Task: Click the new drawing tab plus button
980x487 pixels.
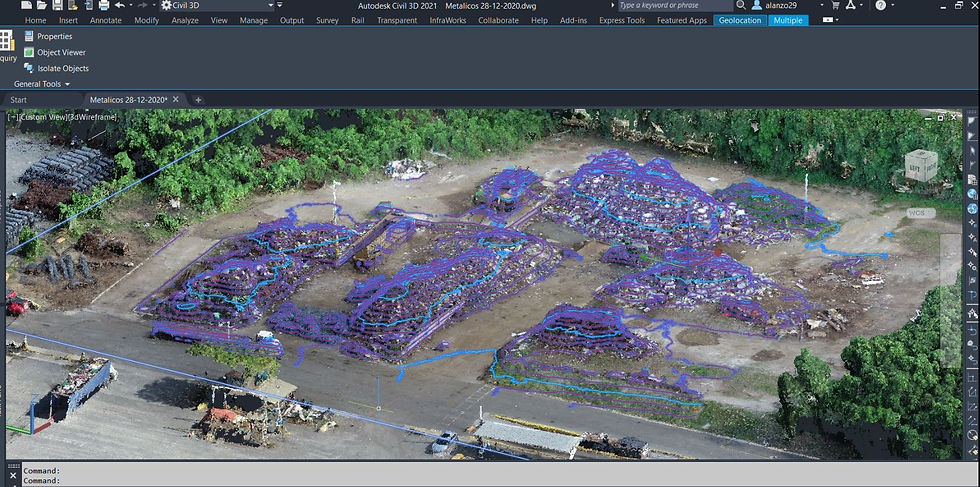Action: 198,100
